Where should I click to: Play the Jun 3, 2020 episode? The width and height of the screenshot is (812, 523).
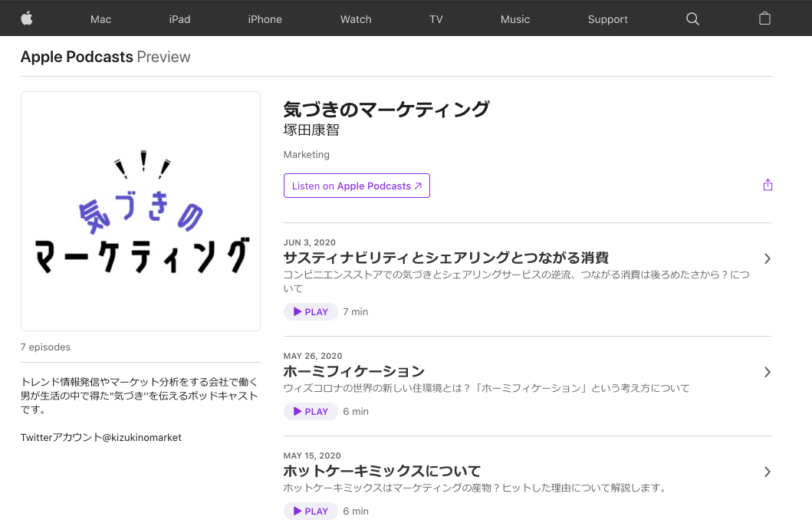point(311,311)
